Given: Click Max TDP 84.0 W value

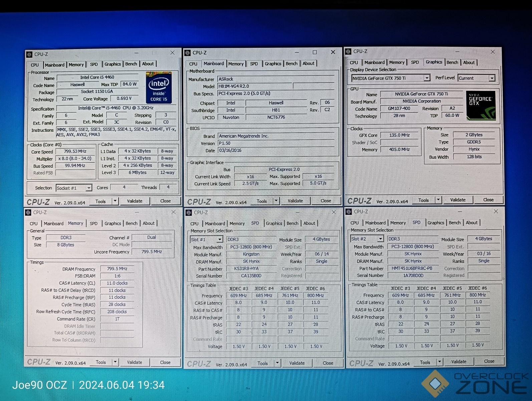Looking at the screenshot, I should [129, 84].
